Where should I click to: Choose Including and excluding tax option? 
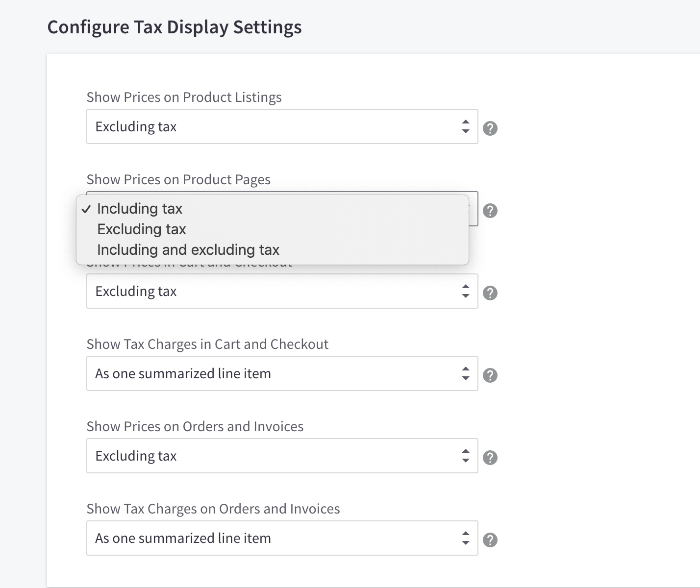pos(188,250)
